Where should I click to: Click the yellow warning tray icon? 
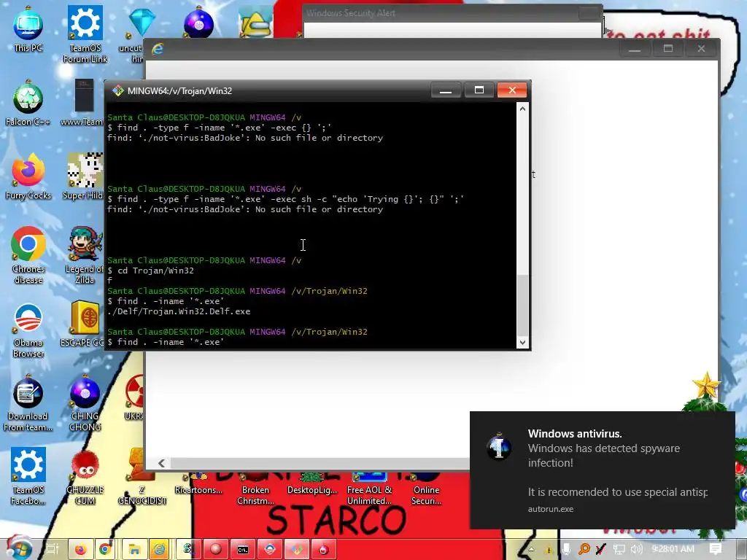coord(549,550)
